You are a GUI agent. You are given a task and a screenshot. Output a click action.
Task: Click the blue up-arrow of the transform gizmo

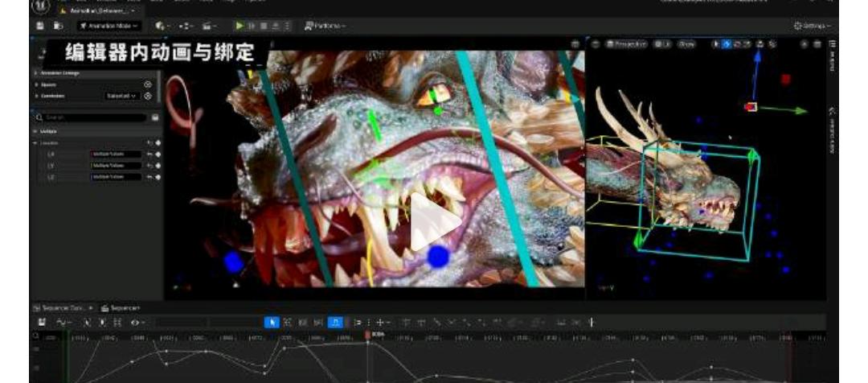pos(757,56)
